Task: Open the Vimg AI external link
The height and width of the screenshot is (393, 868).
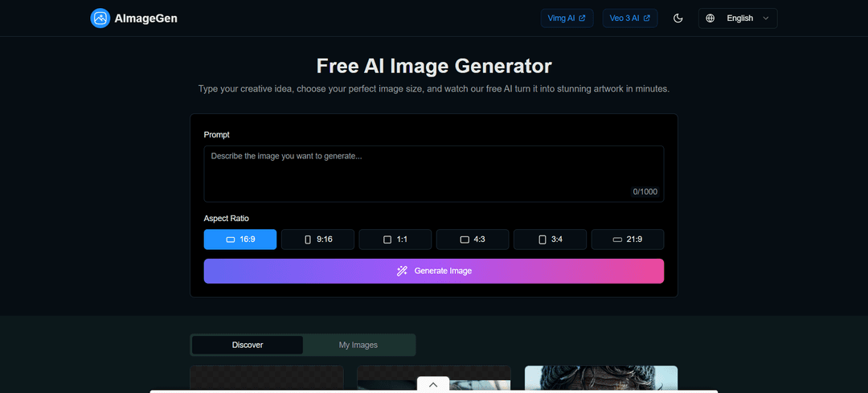Action: tap(567, 18)
